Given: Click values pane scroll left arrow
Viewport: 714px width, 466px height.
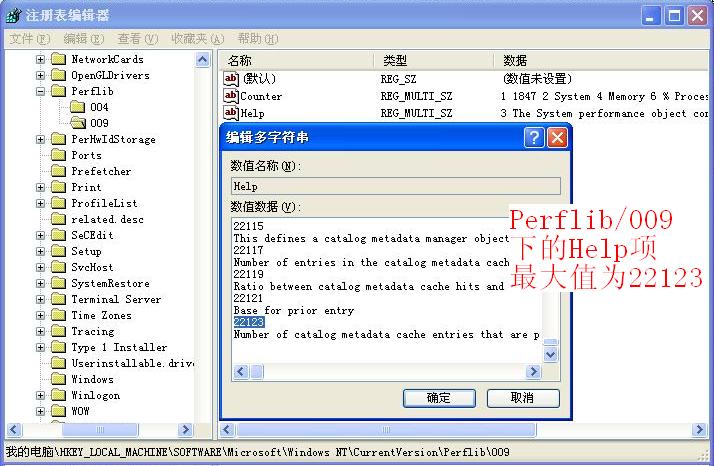Looking at the screenshot, I should [x=227, y=429].
